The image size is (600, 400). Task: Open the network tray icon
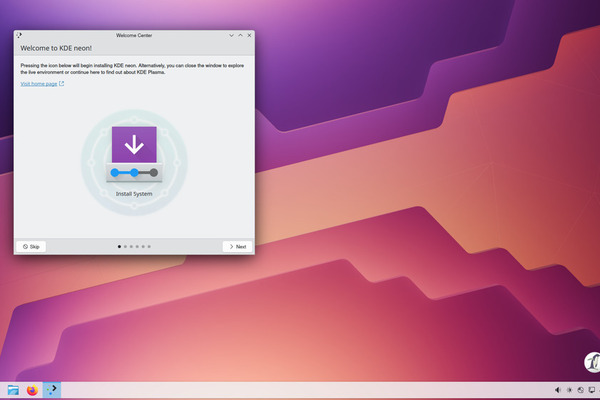[581, 389]
